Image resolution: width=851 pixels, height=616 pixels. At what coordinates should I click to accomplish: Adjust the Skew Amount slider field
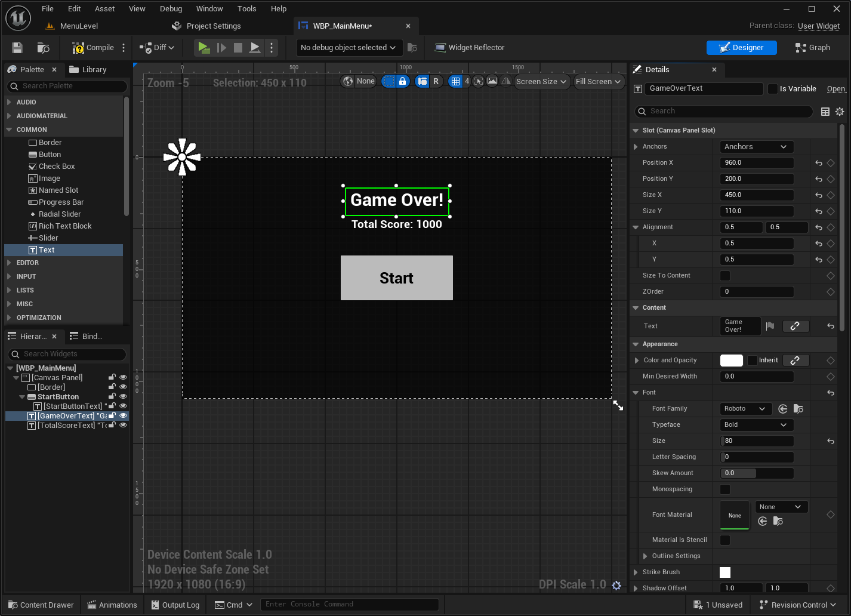(x=757, y=473)
